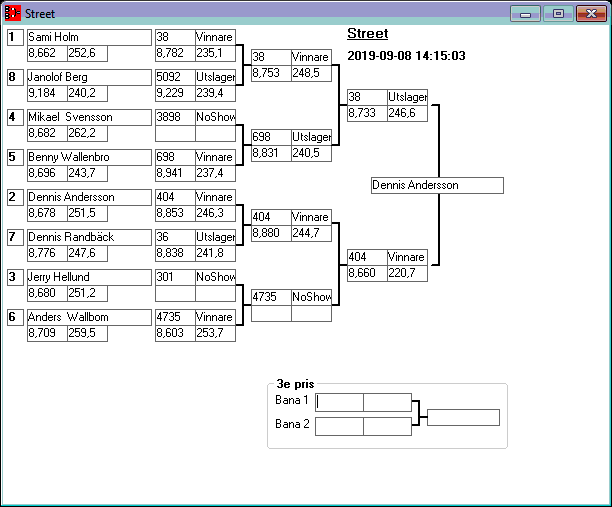Select the 246,6 speed in final round
Viewport: 612px width, 507px height.
(407, 113)
